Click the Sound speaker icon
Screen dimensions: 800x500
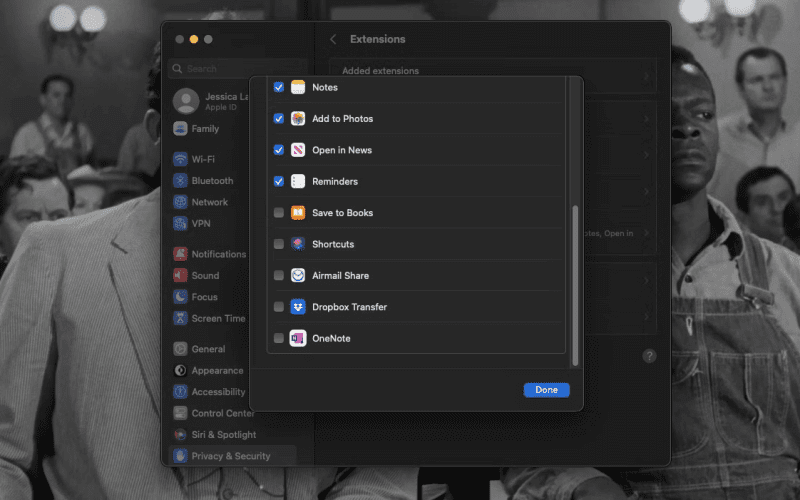[180, 276]
